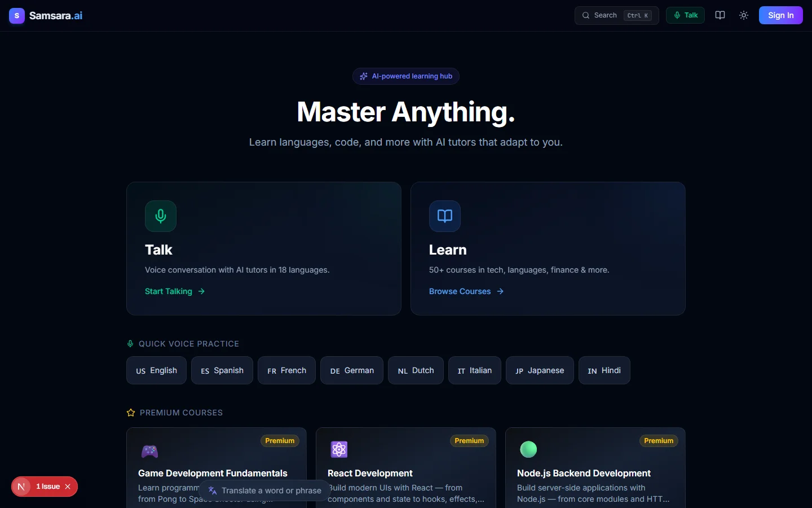The height and width of the screenshot is (508, 812).
Task: Open Translate a word or phrase
Action: coord(264,491)
